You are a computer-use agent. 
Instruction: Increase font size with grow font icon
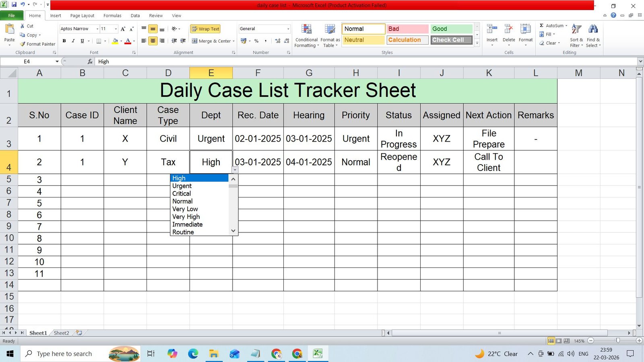click(x=123, y=29)
